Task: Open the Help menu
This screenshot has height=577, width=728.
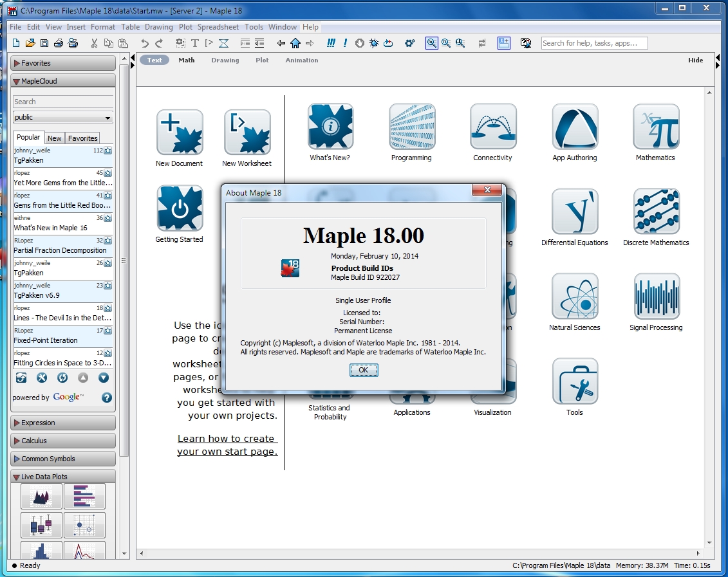Action: [x=311, y=27]
